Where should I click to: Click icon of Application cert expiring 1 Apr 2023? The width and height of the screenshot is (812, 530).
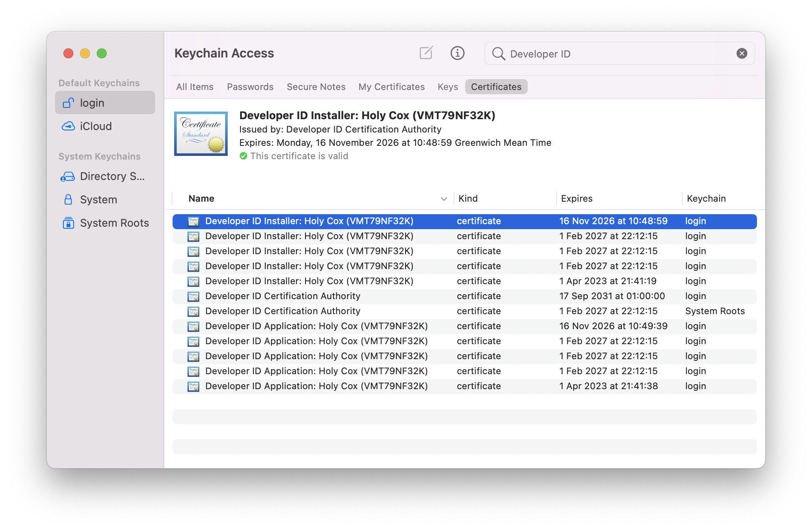coord(193,386)
